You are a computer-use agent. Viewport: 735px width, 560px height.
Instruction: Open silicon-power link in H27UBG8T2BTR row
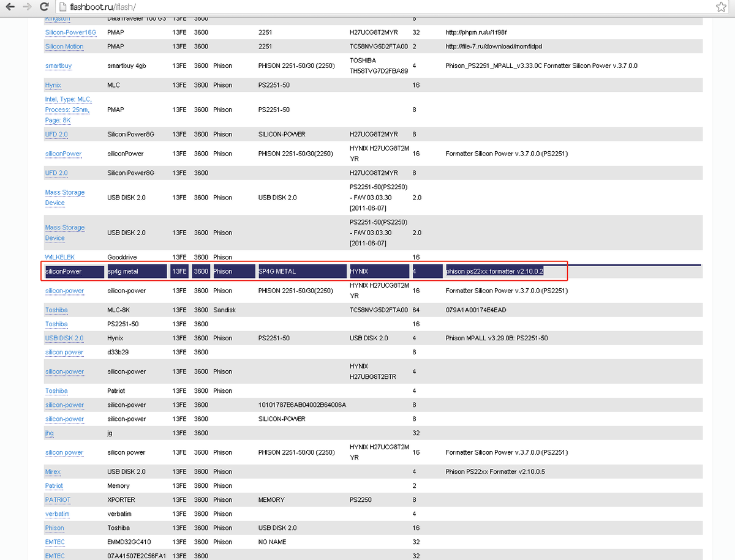(65, 371)
